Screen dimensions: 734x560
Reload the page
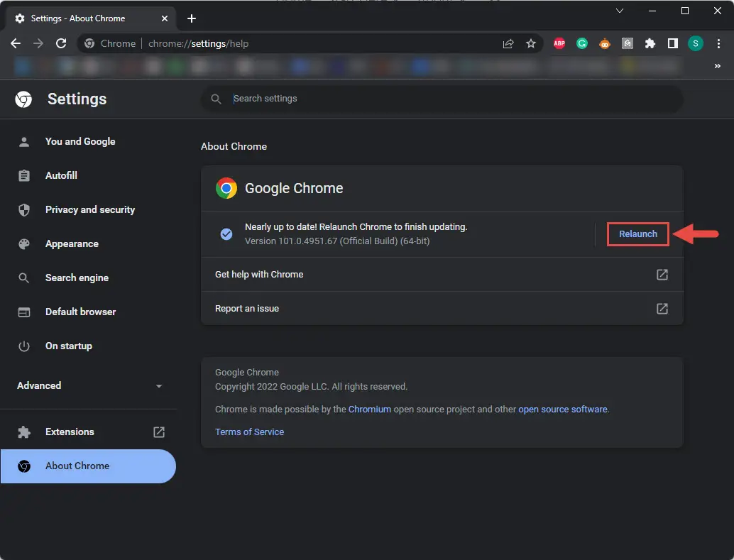[61, 43]
